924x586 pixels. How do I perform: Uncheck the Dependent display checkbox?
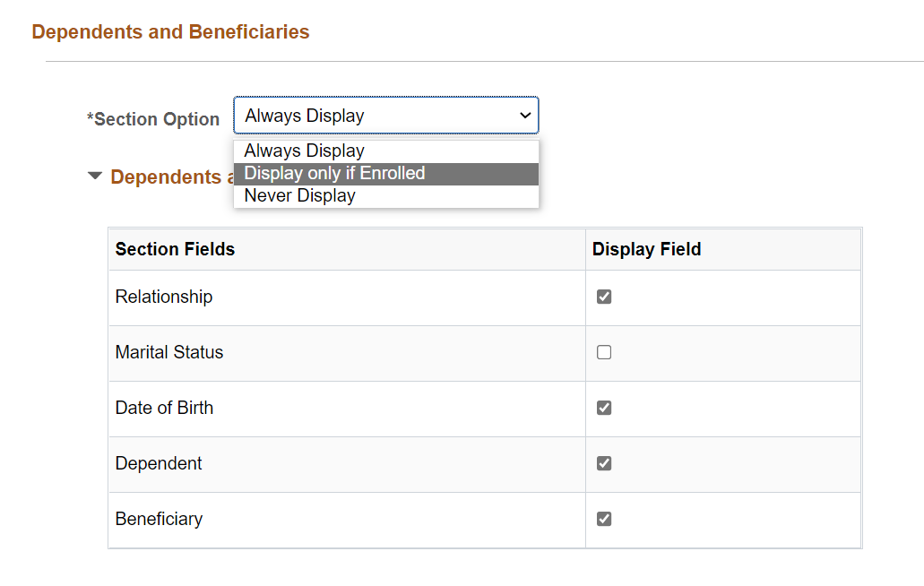(x=604, y=463)
